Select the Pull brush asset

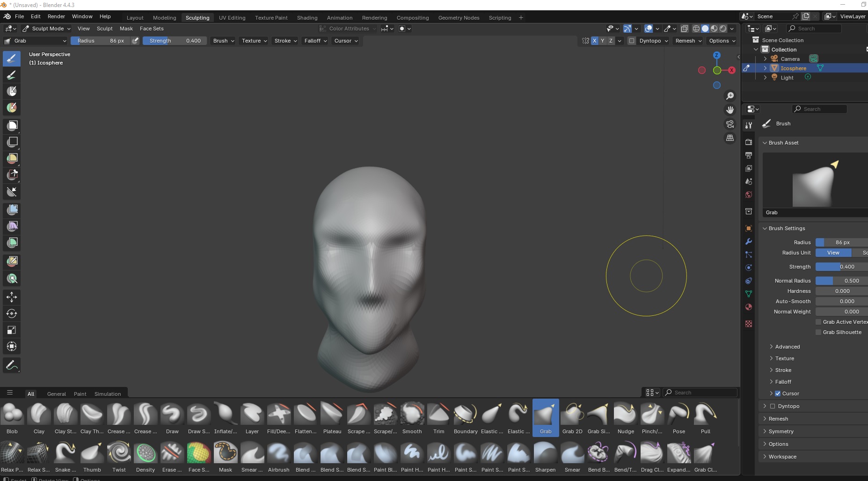pos(706,418)
